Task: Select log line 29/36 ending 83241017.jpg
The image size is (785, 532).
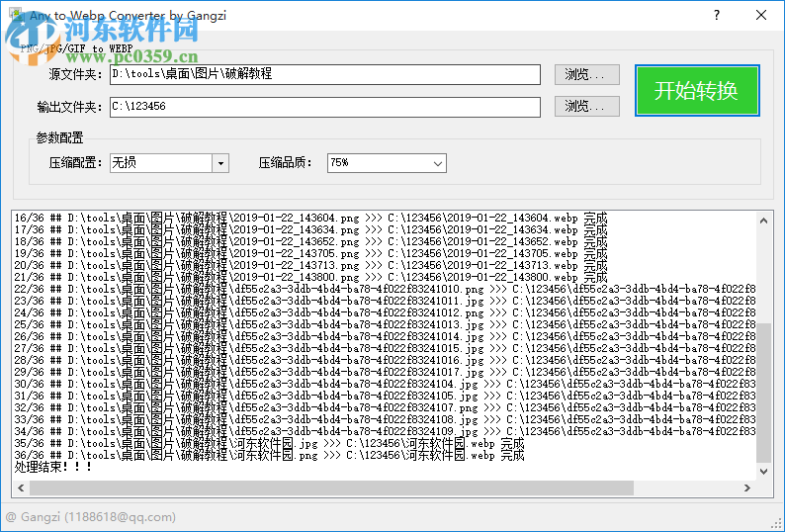Action: tap(385, 372)
